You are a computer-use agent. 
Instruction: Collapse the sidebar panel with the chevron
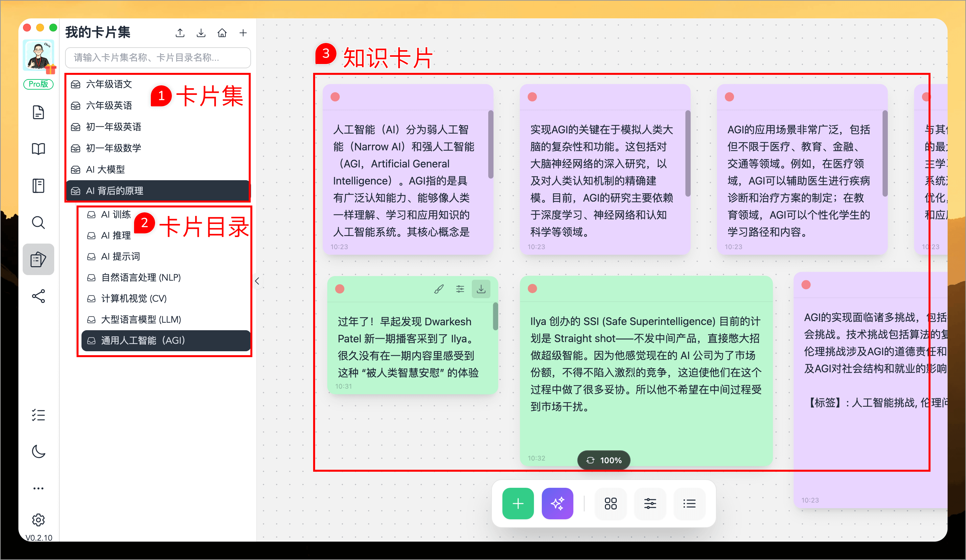tap(258, 281)
